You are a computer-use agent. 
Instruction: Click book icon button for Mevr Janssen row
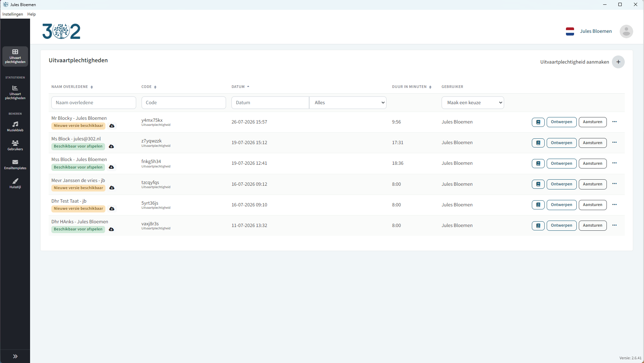(x=538, y=184)
